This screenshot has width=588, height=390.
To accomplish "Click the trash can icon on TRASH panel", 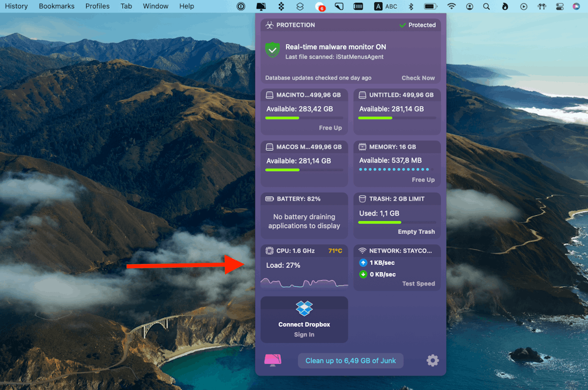I will point(361,198).
